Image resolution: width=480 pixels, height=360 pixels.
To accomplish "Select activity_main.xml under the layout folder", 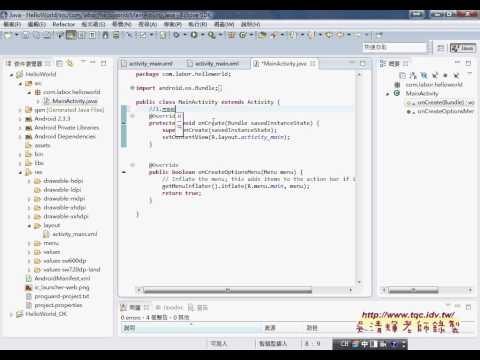I will click(71, 234).
